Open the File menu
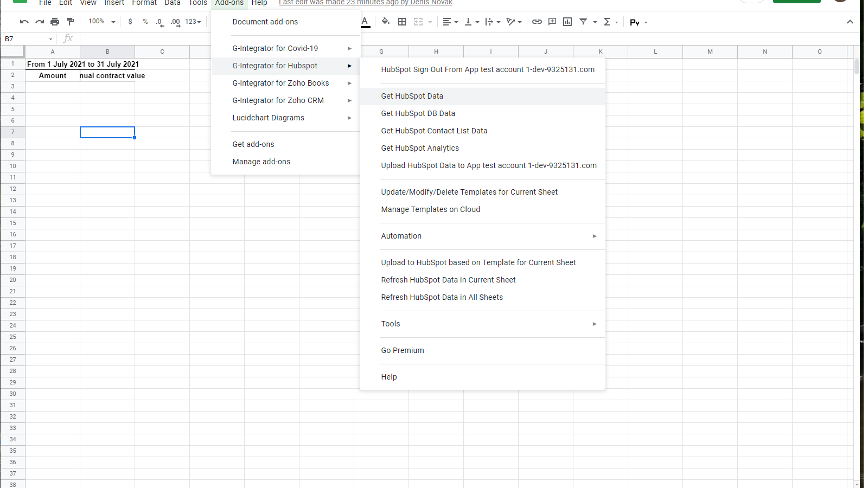868x488 pixels. point(45,3)
